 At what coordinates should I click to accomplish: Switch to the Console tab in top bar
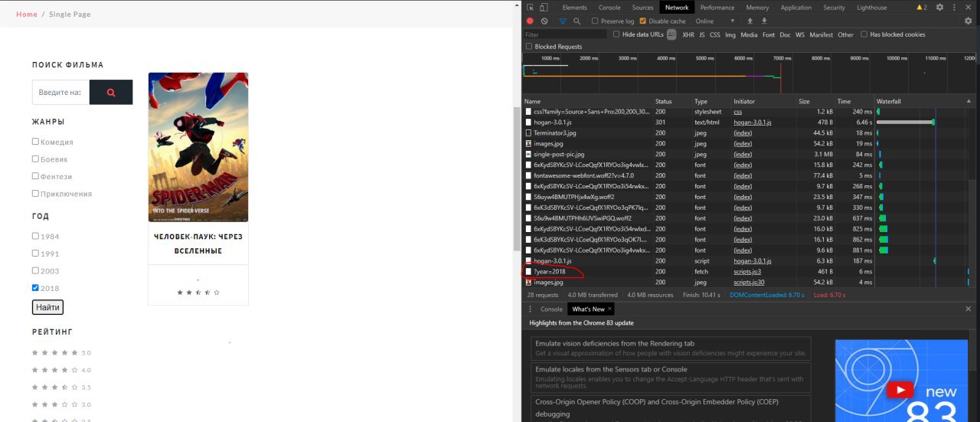click(x=609, y=8)
